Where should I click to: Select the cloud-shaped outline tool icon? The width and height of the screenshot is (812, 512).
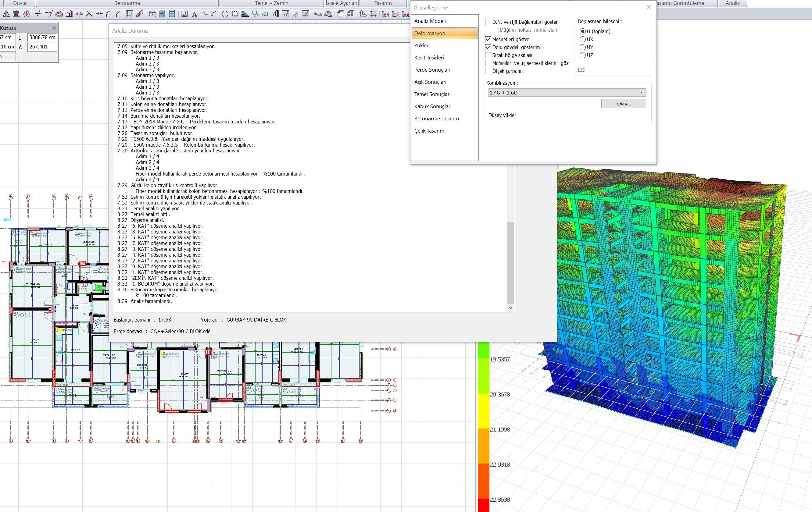coord(59,14)
